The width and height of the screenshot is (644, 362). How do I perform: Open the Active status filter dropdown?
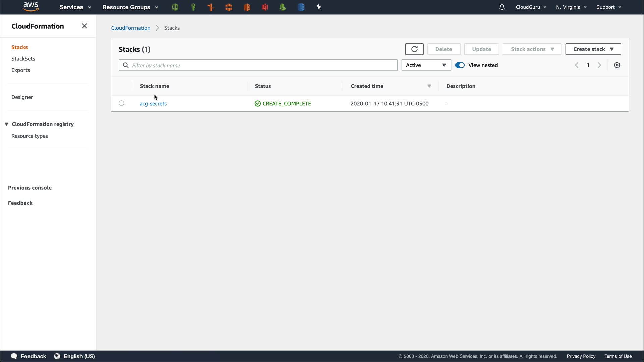[426, 65]
